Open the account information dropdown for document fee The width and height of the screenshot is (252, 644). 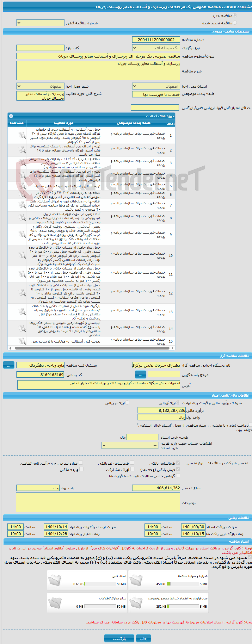[130, 445]
